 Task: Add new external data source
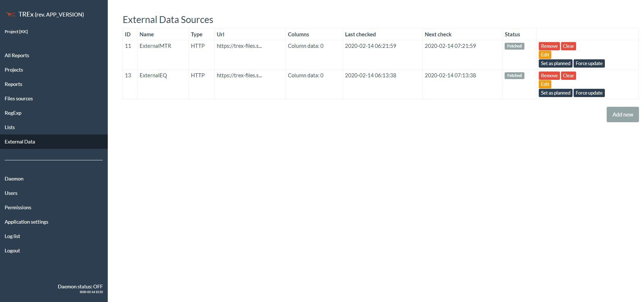tap(622, 114)
